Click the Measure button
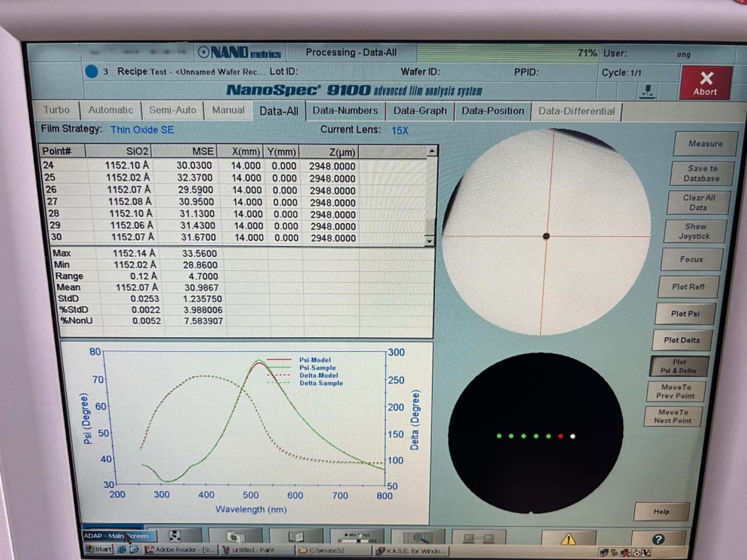The width and height of the screenshot is (747, 560). (x=705, y=143)
